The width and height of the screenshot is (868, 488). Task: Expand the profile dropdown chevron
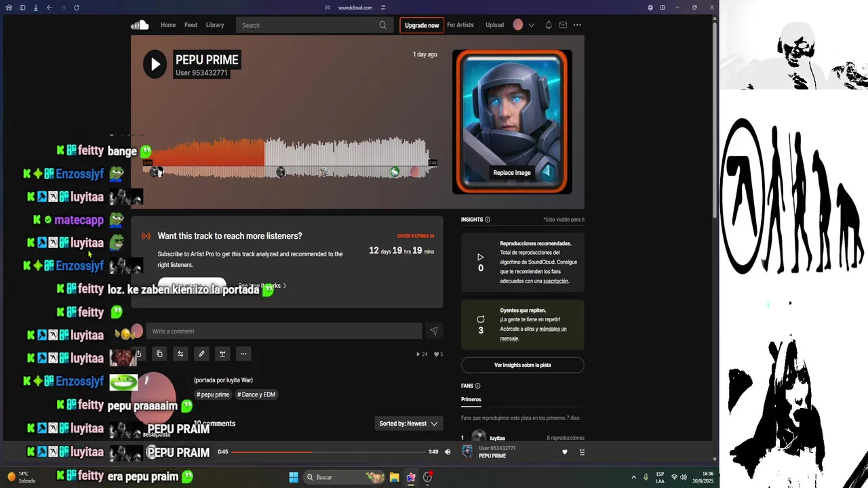(531, 25)
